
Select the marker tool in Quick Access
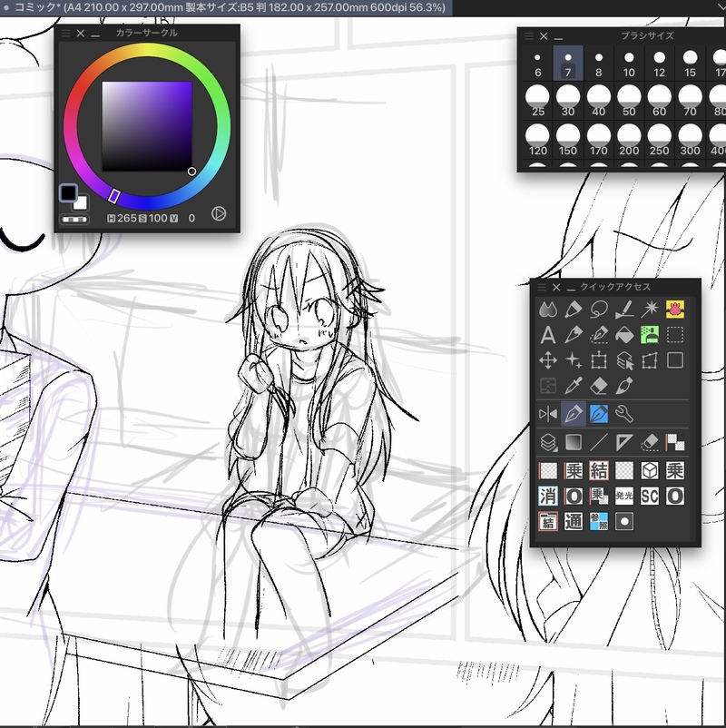coord(574,310)
